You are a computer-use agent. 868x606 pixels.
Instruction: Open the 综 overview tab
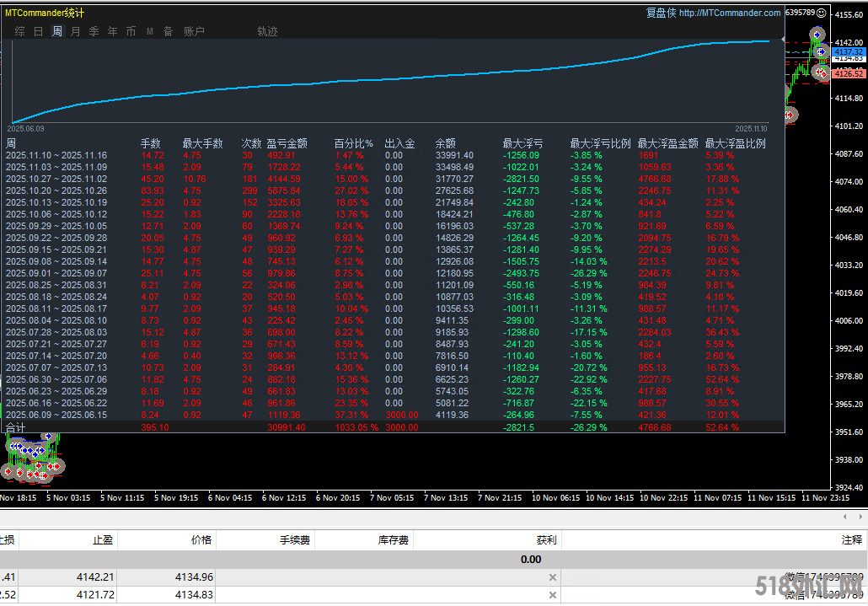point(19,31)
